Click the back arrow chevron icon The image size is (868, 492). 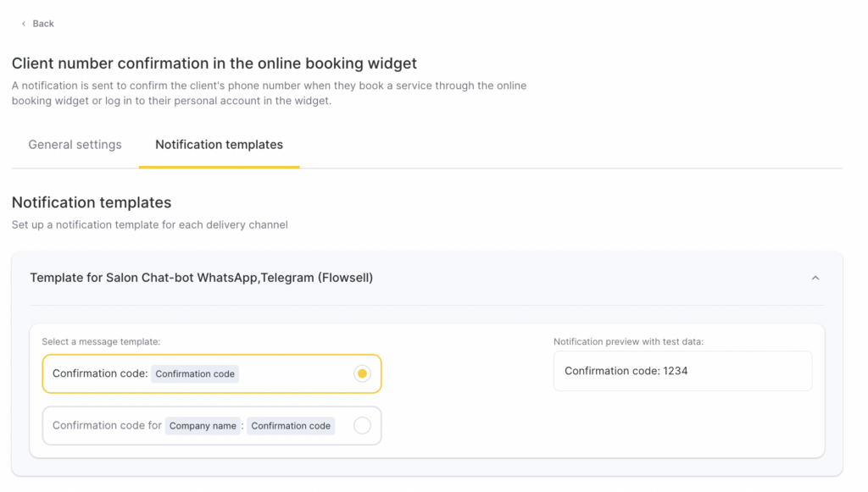click(x=24, y=24)
